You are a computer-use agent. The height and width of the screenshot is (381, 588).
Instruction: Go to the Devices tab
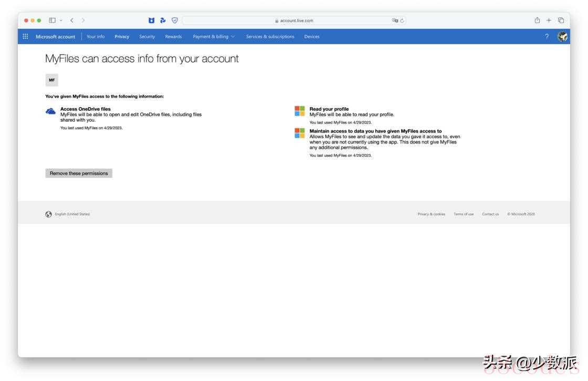pyautogui.click(x=312, y=36)
